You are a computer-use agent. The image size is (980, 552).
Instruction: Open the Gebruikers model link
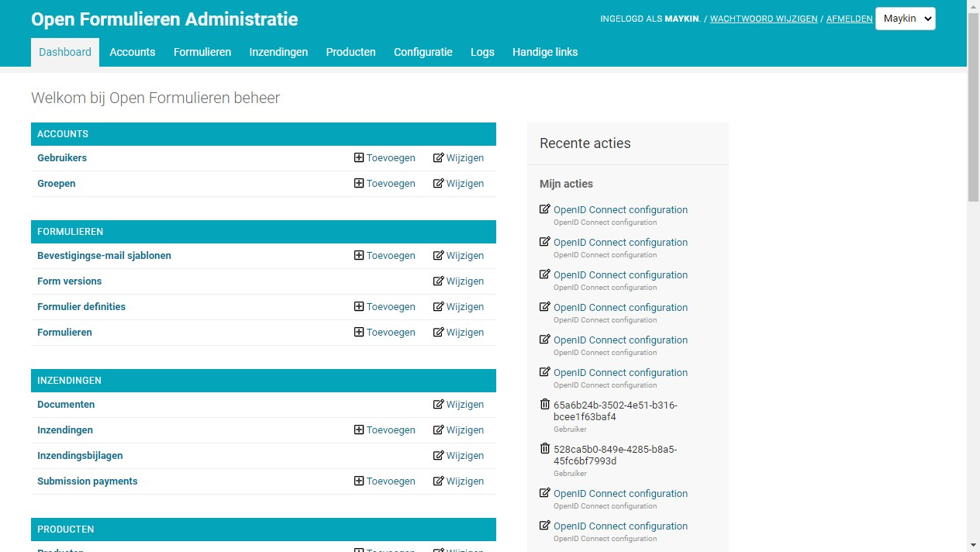point(62,157)
